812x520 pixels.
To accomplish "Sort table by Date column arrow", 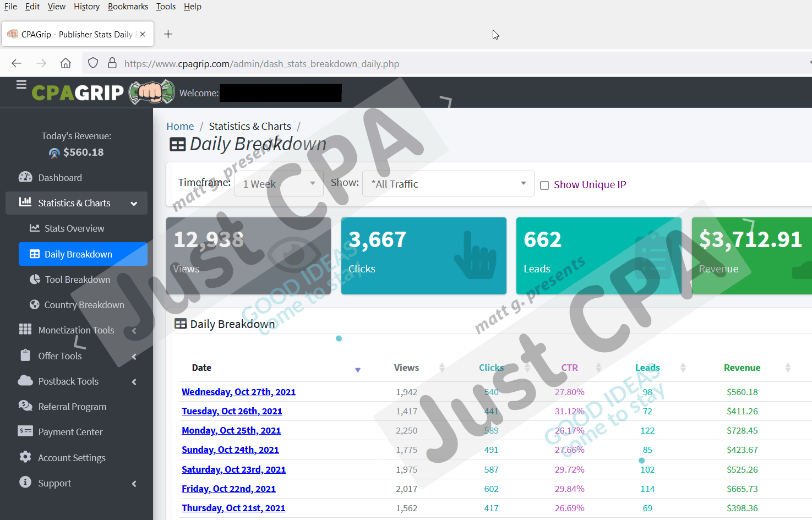I will (x=358, y=370).
